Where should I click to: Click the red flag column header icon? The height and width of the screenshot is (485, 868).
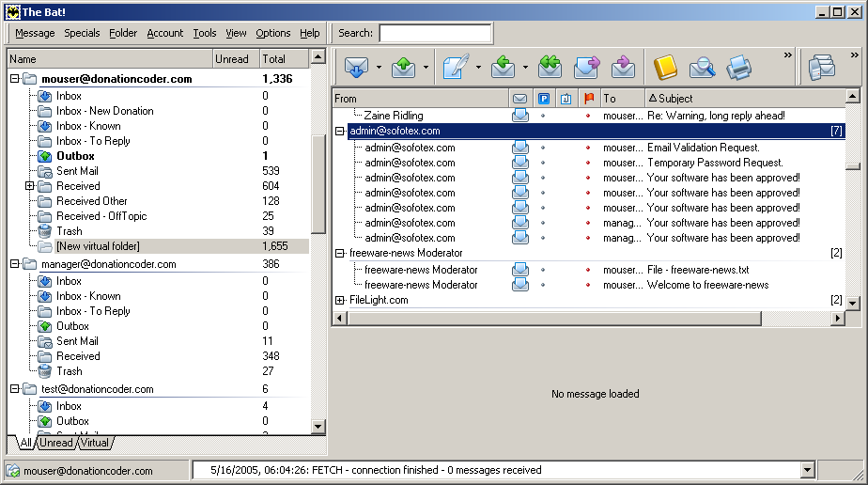click(589, 99)
